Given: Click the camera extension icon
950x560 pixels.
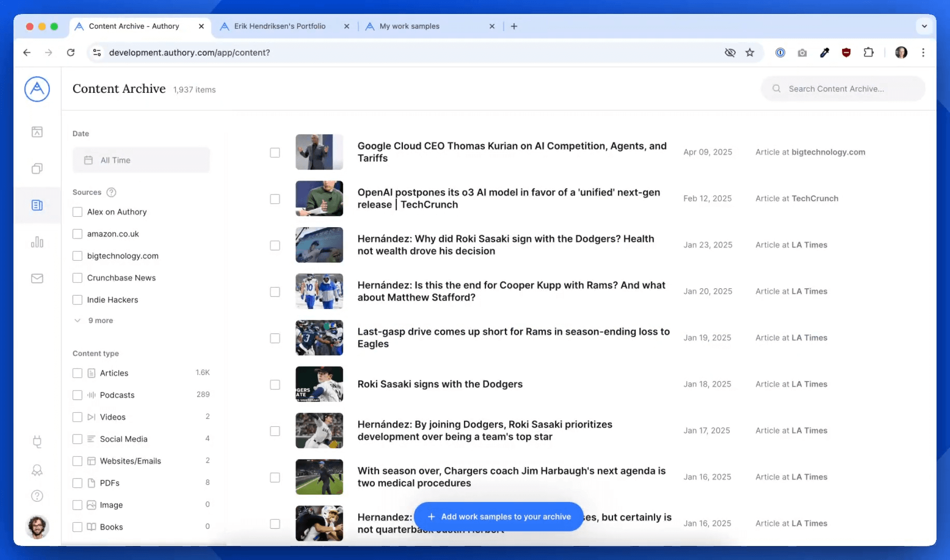Looking at the screenshot, I should coord(802,52).
